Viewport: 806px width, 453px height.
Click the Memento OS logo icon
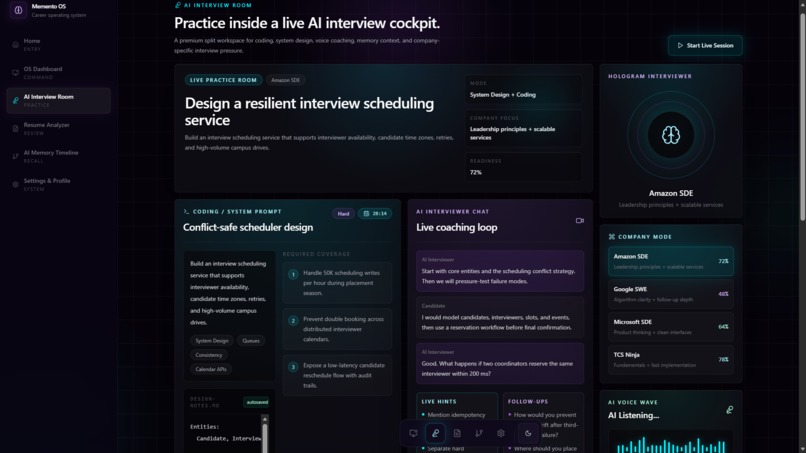click(x=18, y=10)
